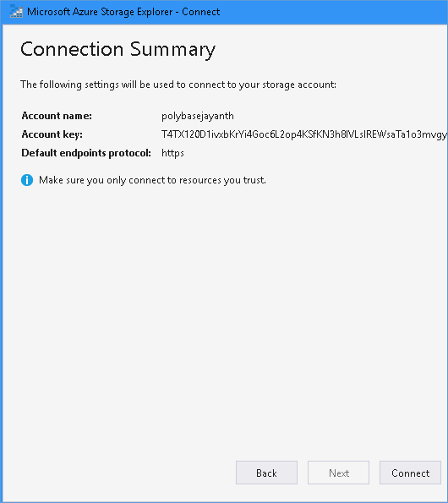Click the empty blue title bar area
Screen dimensions: 448x503
click(334, 12)
